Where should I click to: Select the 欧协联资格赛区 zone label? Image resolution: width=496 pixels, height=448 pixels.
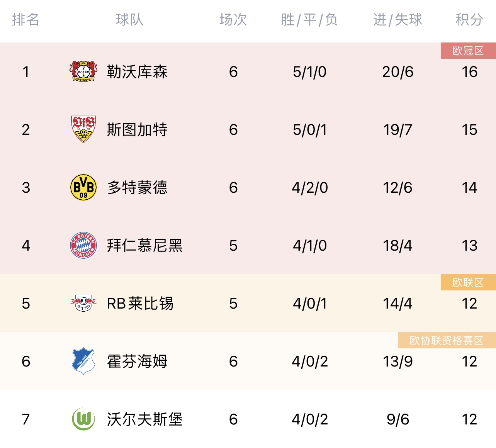(x=447, y=340)
